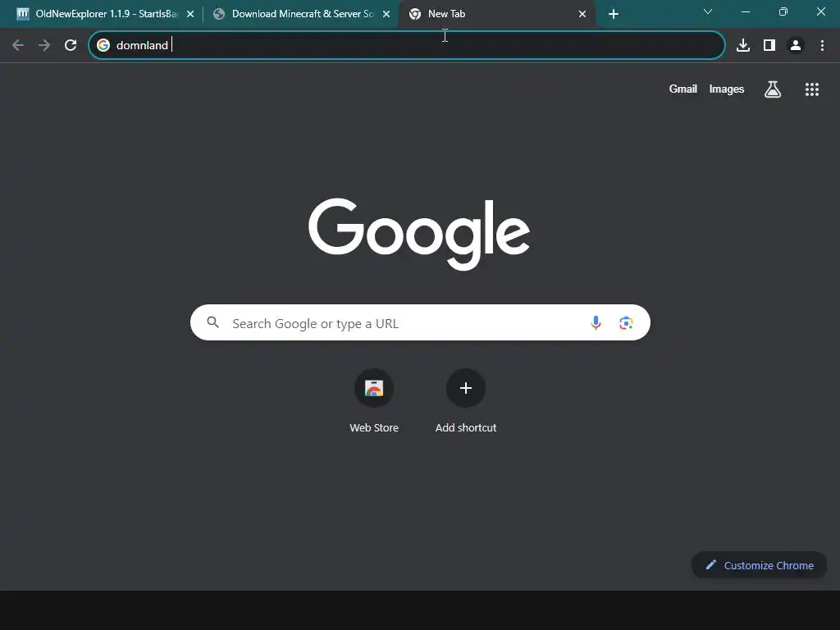Screen dimensions: 840x630
Task: Open Chrome's three-dot menu
Action: click(x=822, y=46)
